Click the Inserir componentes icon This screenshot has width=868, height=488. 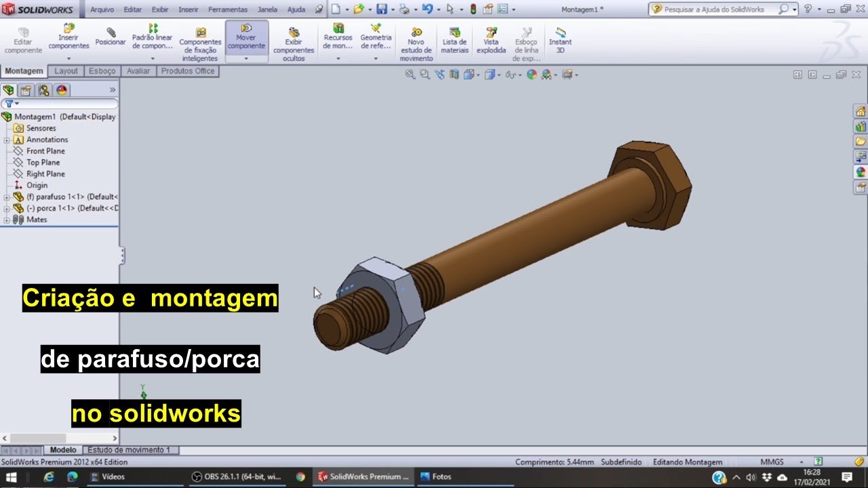(68, 28)
